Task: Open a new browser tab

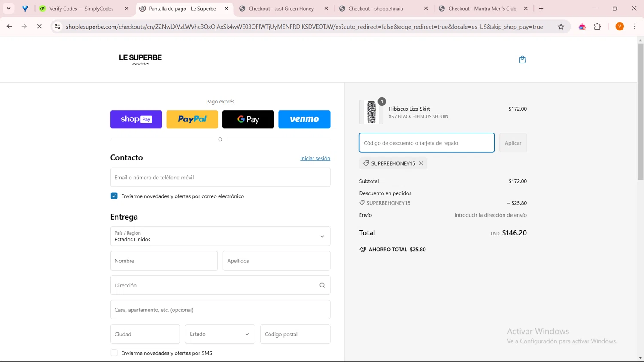Action: pyautogui.click(x=541, y=9)
